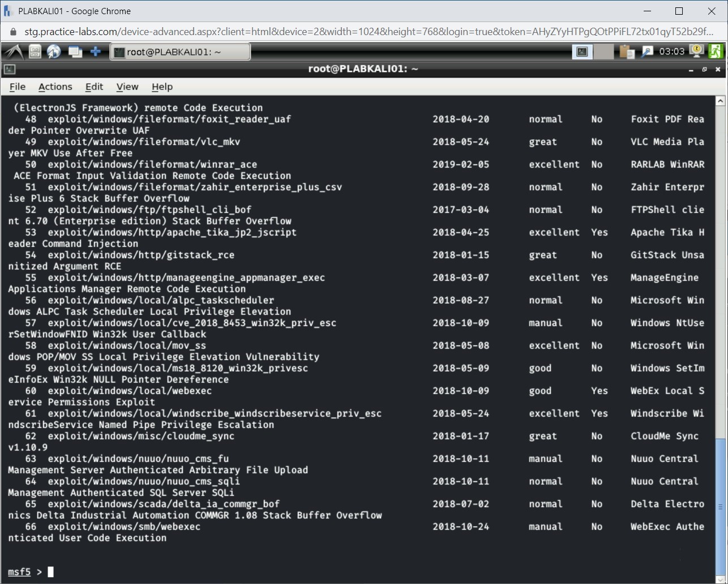
Task: Place the cursor at the msf5 prompt
Action: pyautogui.click(x=50, y=572)
